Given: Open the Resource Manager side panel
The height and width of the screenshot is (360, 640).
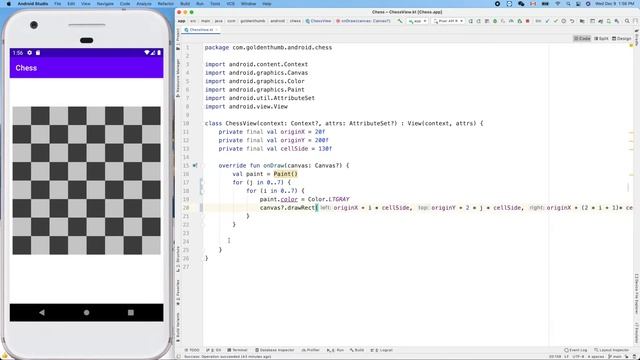Looking at the screenshot, I should [x=178, y=78].
